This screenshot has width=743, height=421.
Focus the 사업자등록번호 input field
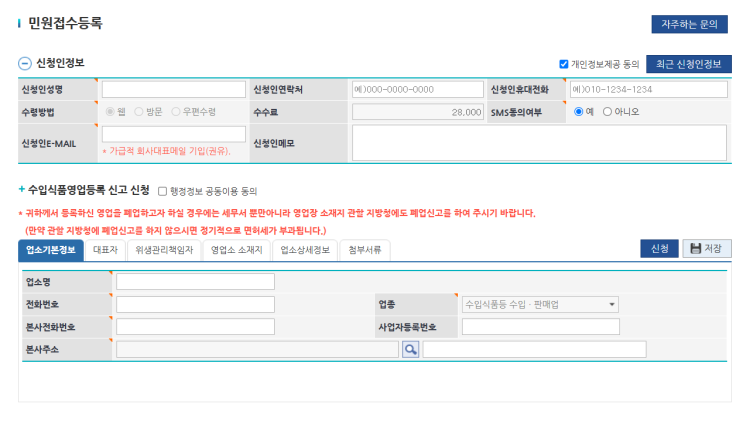click(541, 327)
